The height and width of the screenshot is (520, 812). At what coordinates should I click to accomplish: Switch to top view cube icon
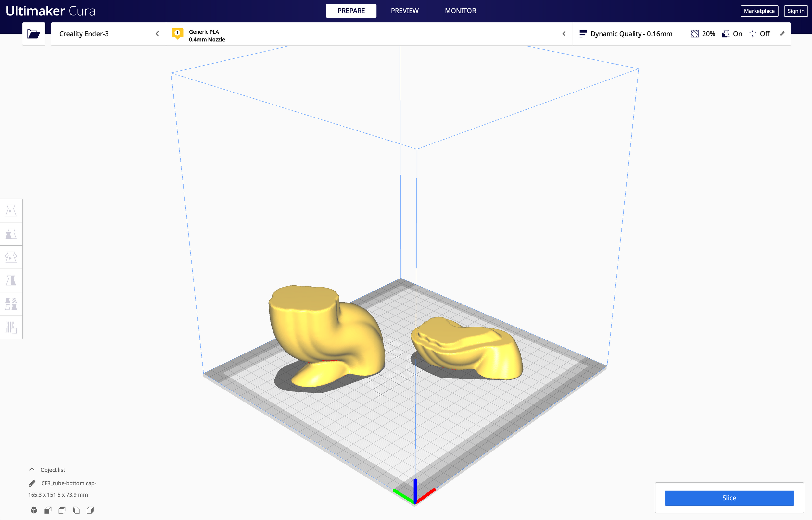62,510
